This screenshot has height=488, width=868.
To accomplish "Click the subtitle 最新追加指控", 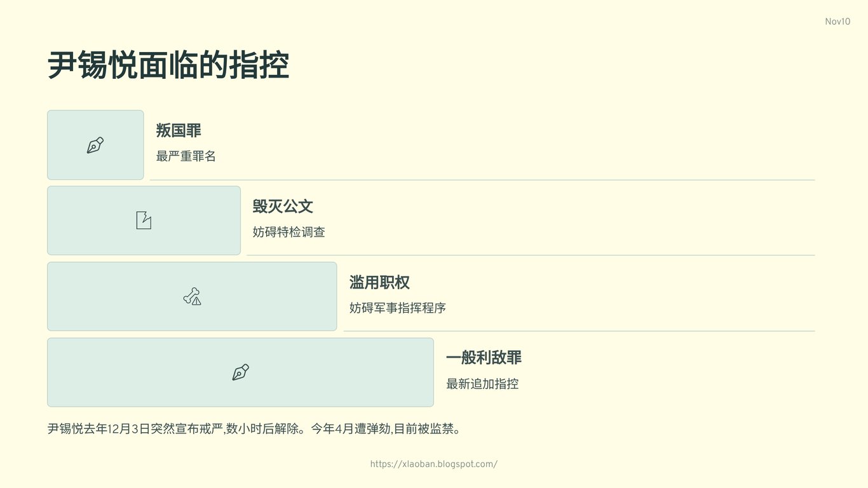I will pyautogui.click(x=482, y=384).
